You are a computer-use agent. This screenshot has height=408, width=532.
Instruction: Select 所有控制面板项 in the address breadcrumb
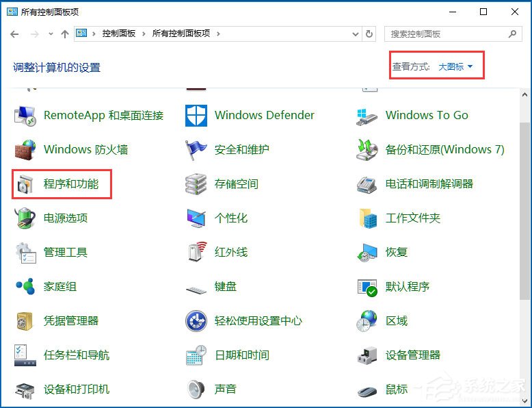181,34
